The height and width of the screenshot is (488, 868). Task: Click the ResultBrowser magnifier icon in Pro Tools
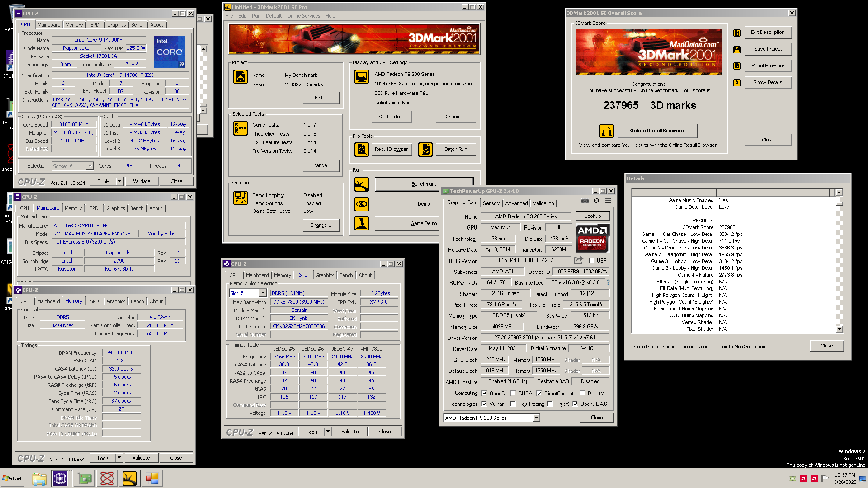362,149
